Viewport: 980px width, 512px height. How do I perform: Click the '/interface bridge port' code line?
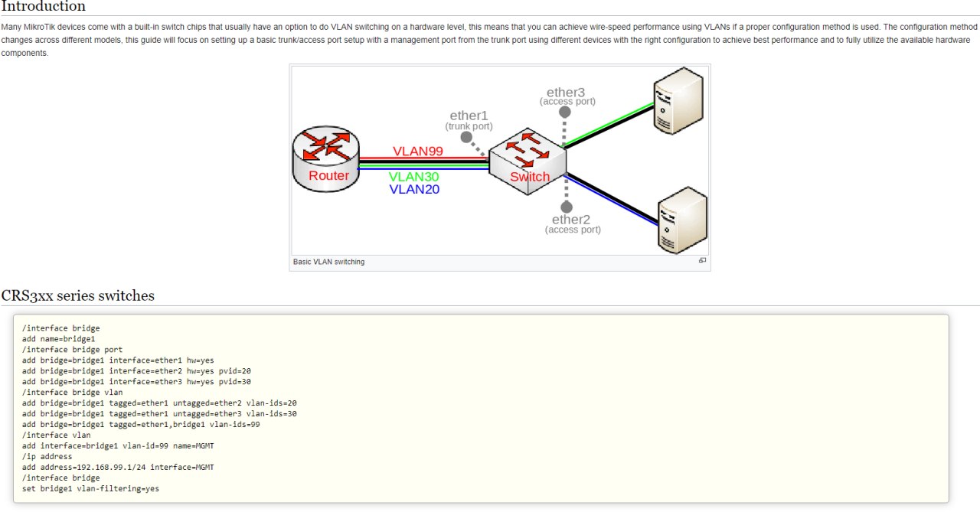[72, 349]
